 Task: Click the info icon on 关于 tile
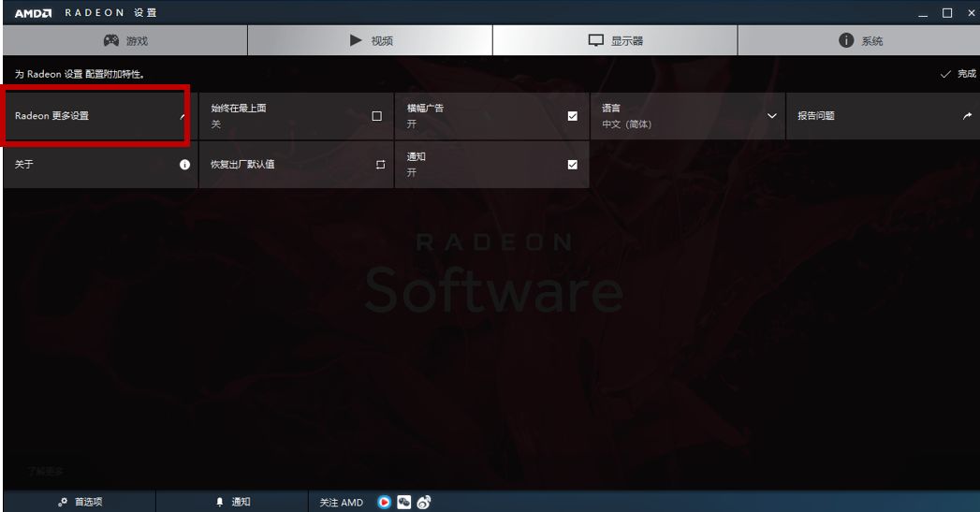[185, 165]
